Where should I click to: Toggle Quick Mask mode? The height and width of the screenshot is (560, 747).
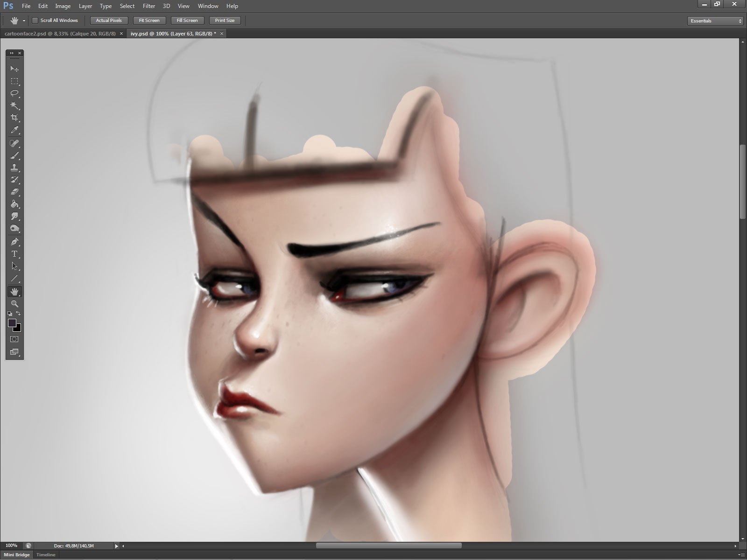click(x=14, y=340)
